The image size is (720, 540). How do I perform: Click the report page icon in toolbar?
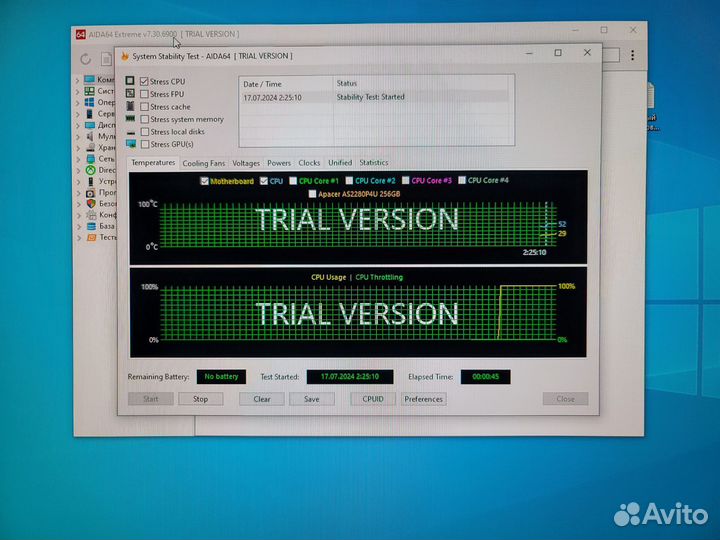pos(106,59)
